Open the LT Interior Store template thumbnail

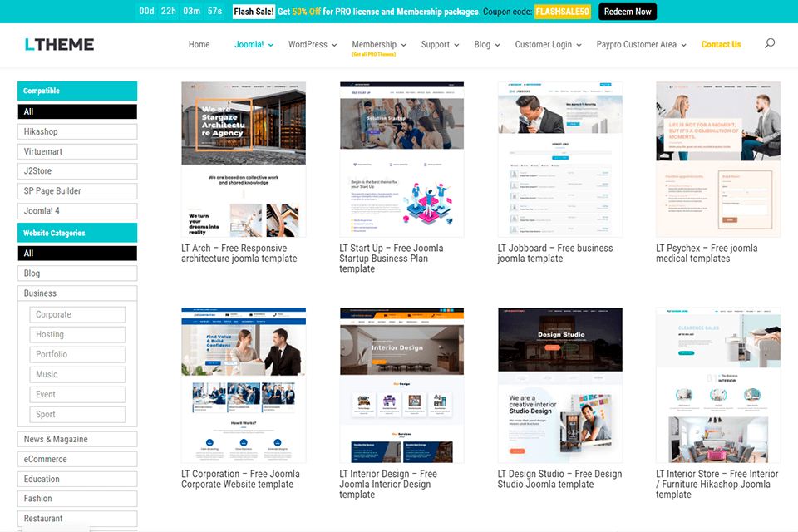(x=718, y=385)
